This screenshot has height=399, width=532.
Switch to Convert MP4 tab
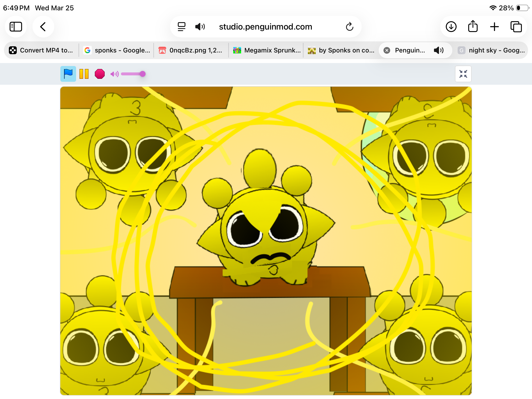tap(41, 50)
